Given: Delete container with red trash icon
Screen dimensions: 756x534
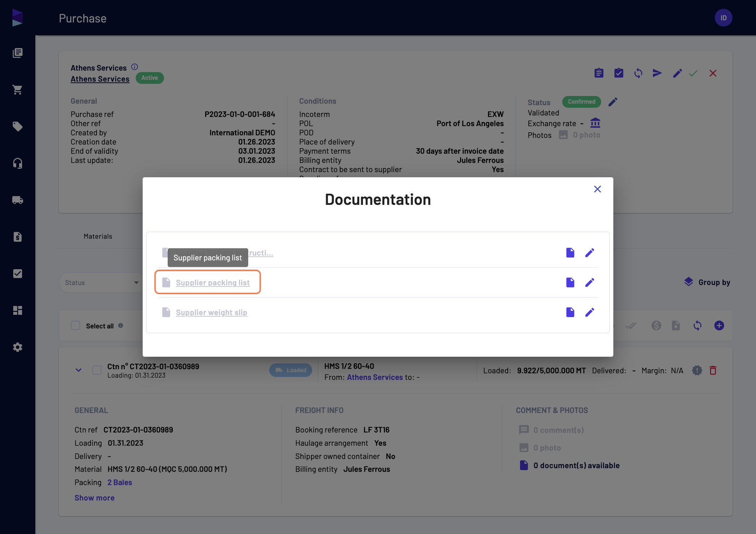Looking at the screenshot, I should 713,370.
